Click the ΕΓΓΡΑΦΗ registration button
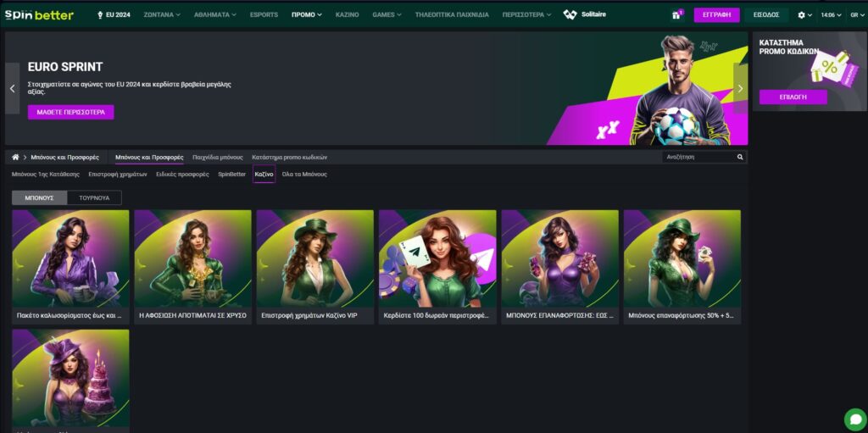Screen dimensions: 868x433 click(716, 15)
